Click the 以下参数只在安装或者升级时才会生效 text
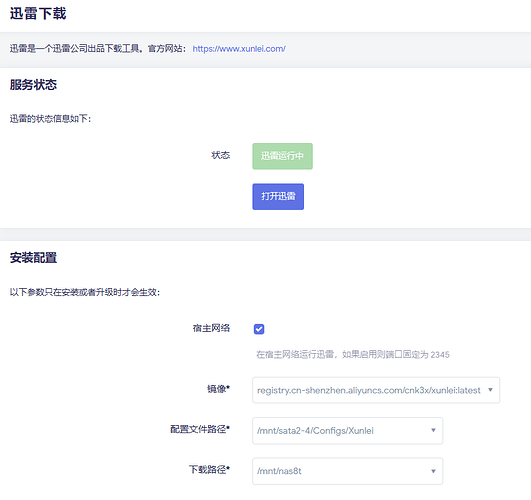This screenshot has width=531, height=500. tap(85, 292)
